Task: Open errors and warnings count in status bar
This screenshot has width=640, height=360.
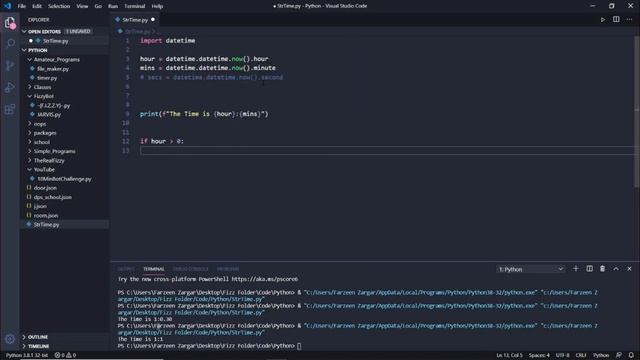Action: [x=65, y=355]
